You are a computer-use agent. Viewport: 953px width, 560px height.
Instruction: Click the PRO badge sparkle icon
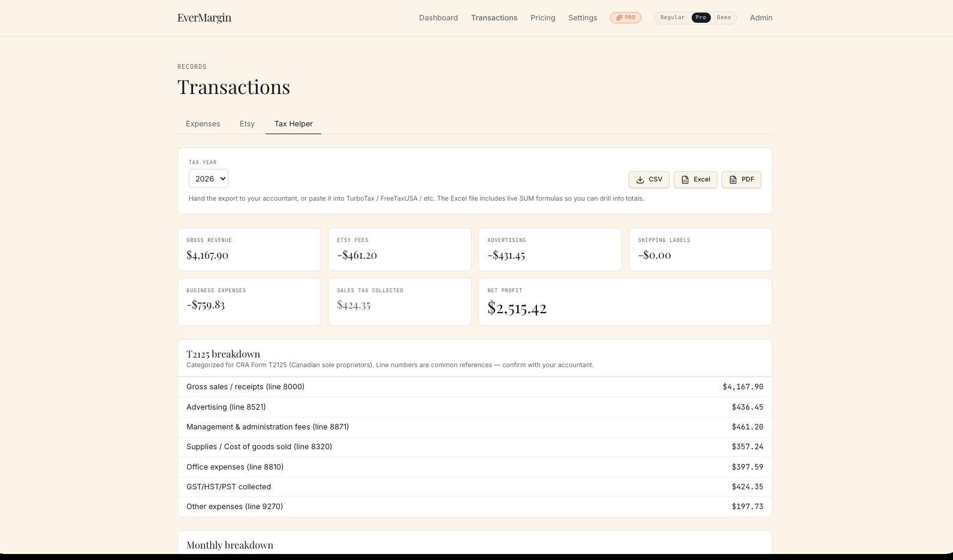[x=620, y=17]
